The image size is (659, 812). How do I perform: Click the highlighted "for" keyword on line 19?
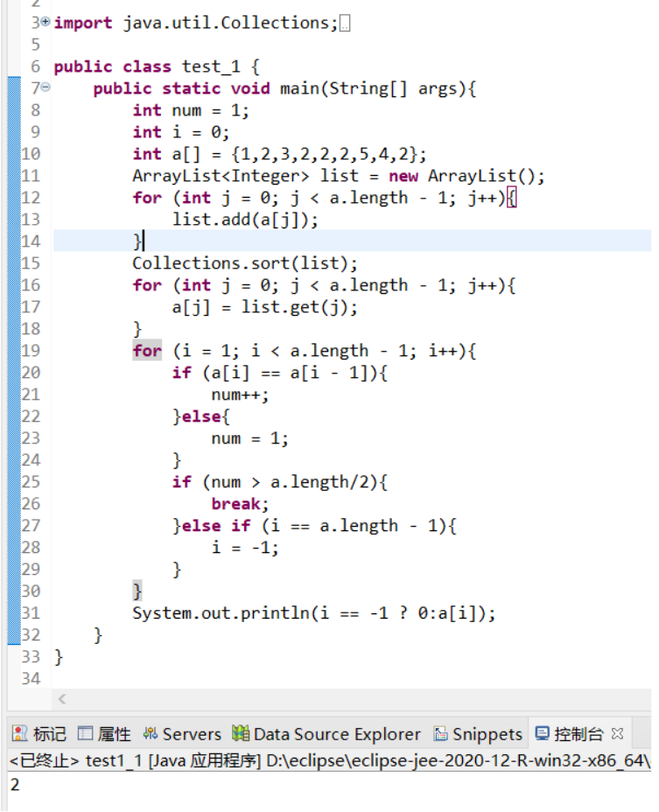147,351
